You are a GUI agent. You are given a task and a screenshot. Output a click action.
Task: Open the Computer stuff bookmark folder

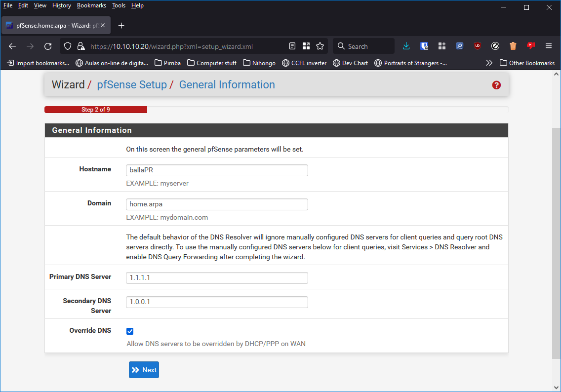click(x=212, y=63)
